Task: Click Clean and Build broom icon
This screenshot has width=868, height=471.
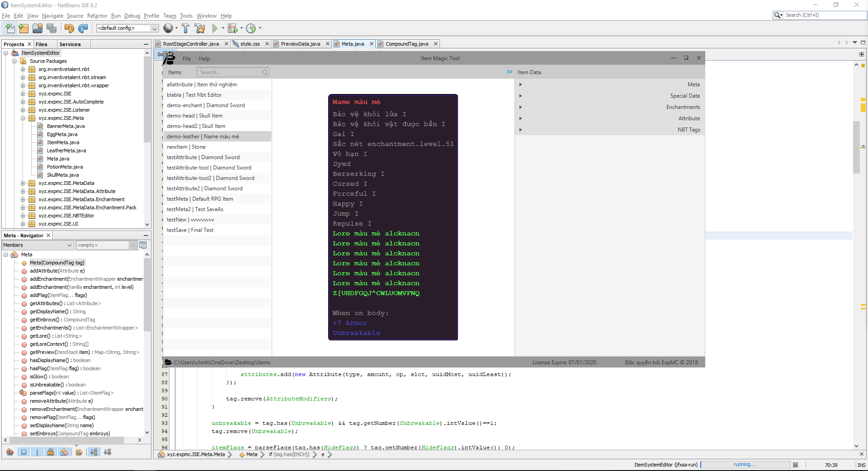Action: point(199,28)
